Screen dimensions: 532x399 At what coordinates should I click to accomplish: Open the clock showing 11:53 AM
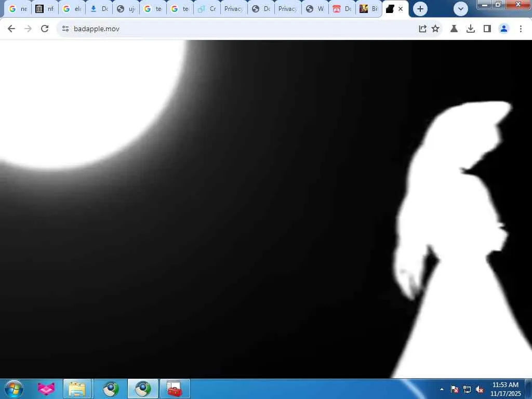[505, 389]
